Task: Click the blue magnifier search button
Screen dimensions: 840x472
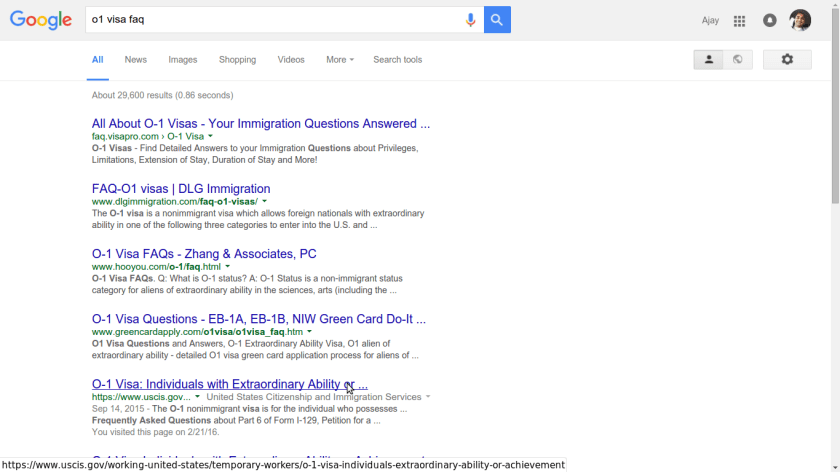Action: [497, 20]
